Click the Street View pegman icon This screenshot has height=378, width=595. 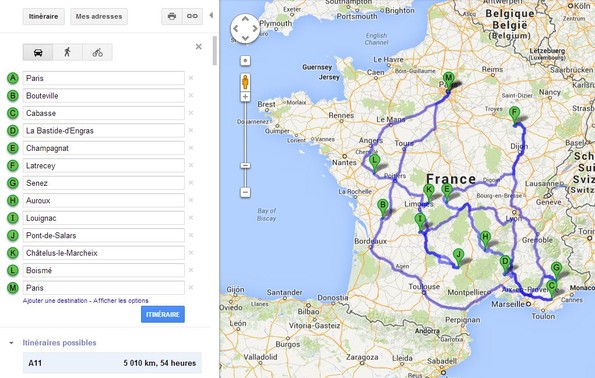(x=246, y=82)
